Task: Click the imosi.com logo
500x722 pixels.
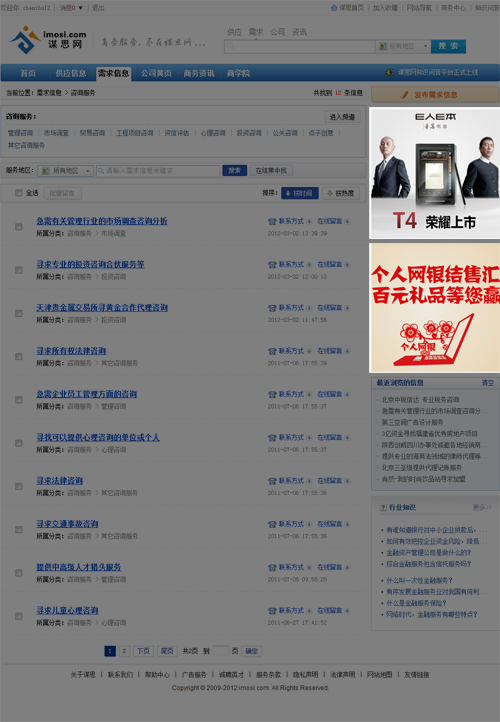Action: click(48, 41)
